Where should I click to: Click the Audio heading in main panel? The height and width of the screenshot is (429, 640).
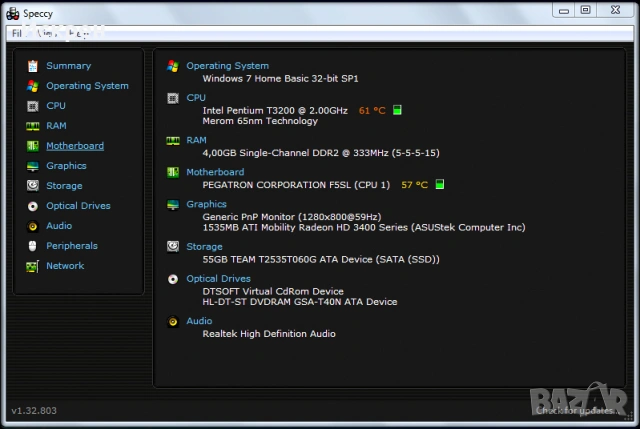(199, 321)
